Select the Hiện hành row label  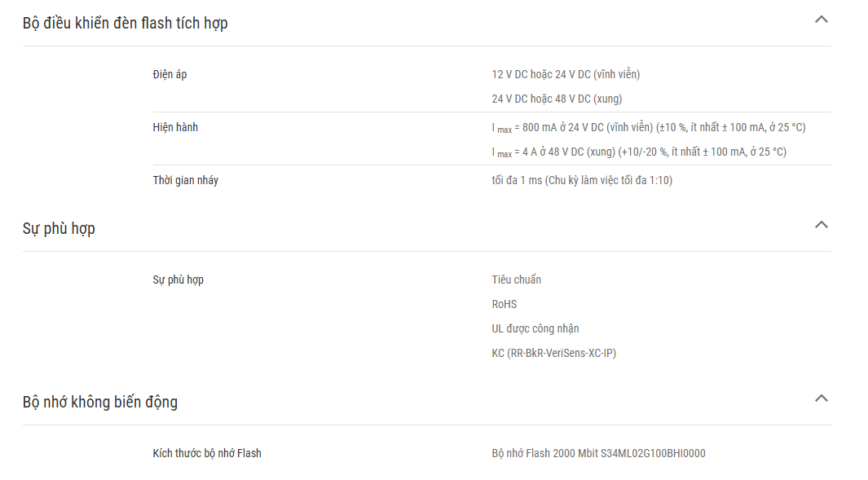click(x=175, y=127)
